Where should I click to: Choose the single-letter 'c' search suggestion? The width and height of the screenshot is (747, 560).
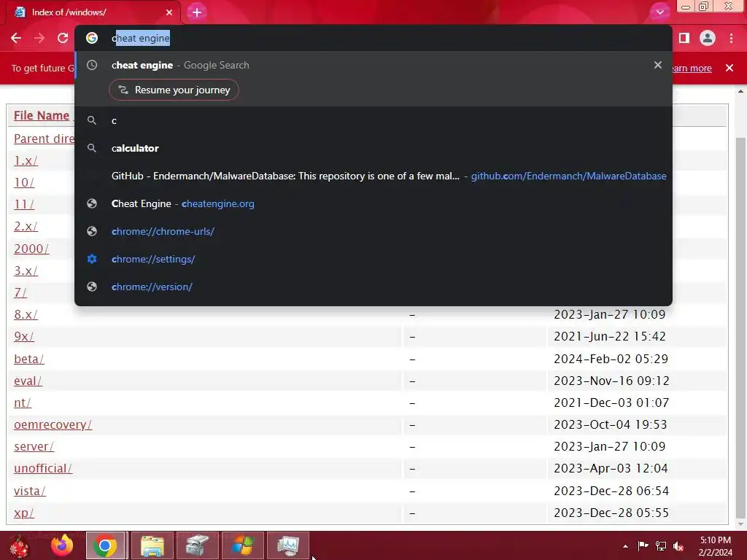[373, 120]
